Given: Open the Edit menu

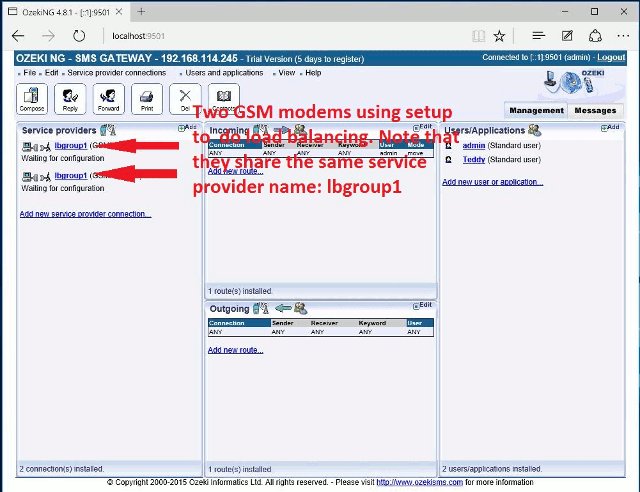Looking at the screenshot, I should tap(51, 73).
